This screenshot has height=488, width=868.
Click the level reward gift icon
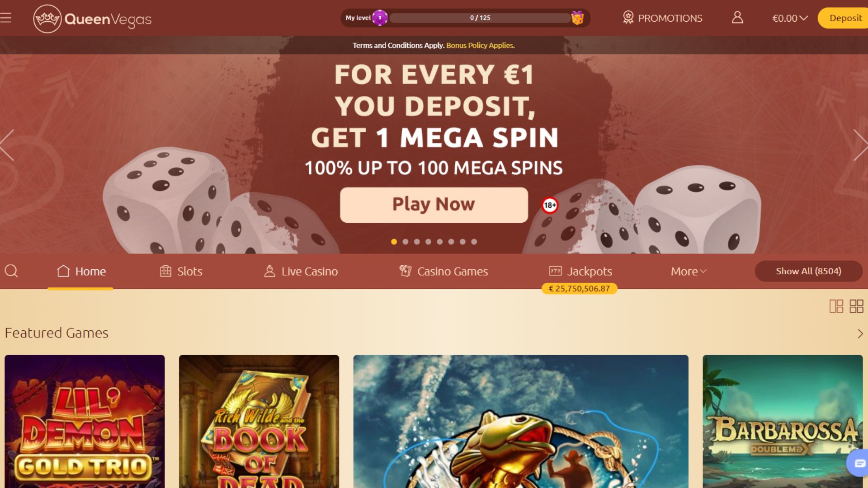(x=577, y=18)
